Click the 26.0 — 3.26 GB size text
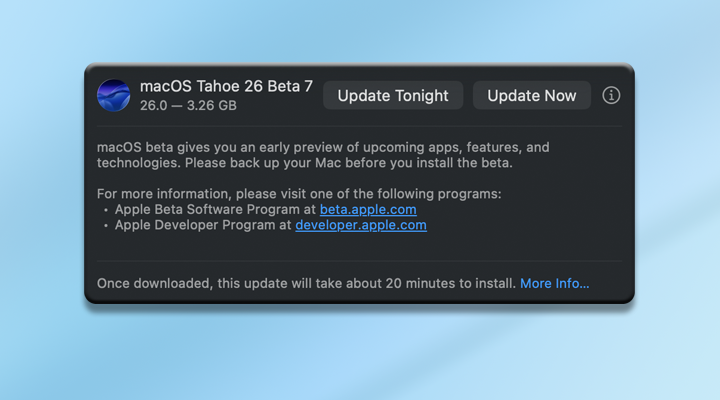The width and height of the screenshot is (720, 400). click(188, 105)
